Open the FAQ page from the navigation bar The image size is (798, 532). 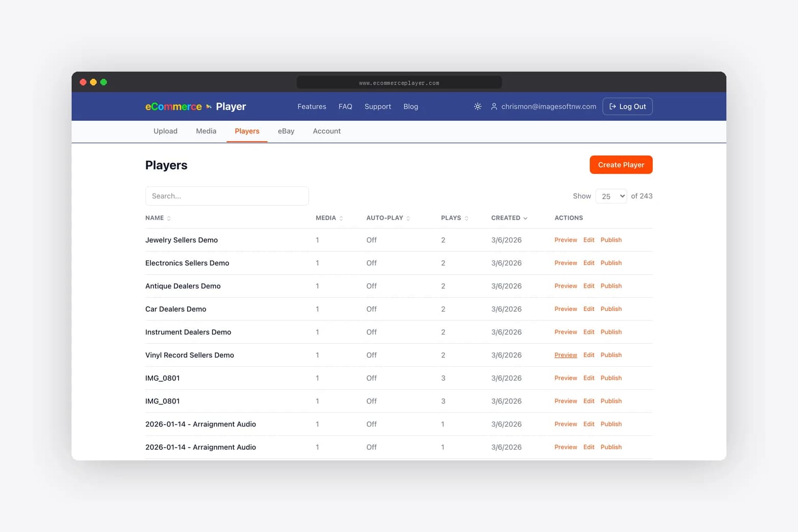point(345,106)
